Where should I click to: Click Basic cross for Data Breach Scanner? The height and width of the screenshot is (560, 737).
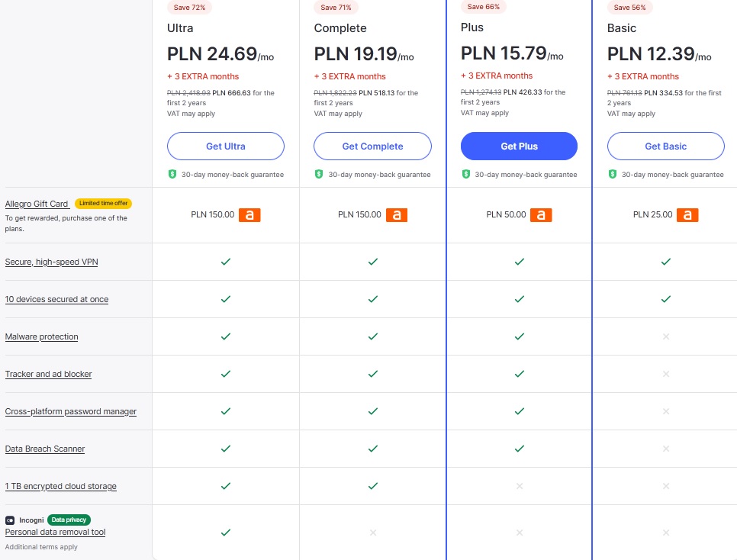665,449
